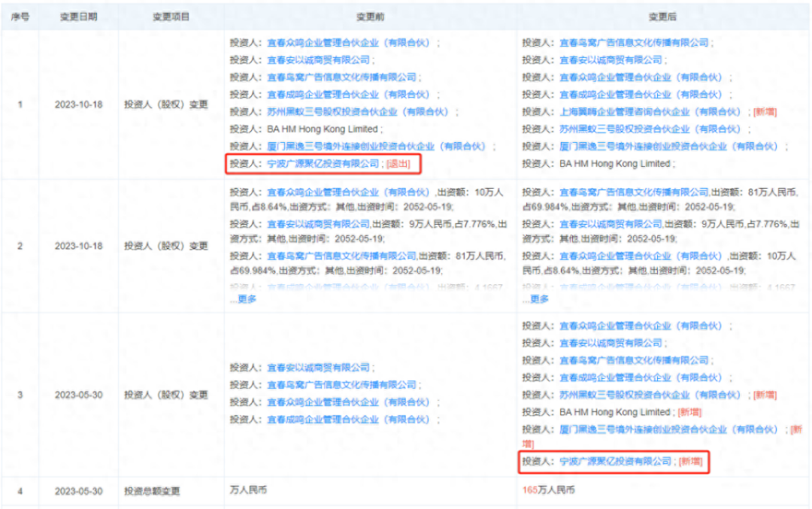Viewport: 812px width, 509px height.
Task: Open 宜春鸟窝广告信息文化传播有限公司 link in row 1 变更后
Action: tap(634, 42)
